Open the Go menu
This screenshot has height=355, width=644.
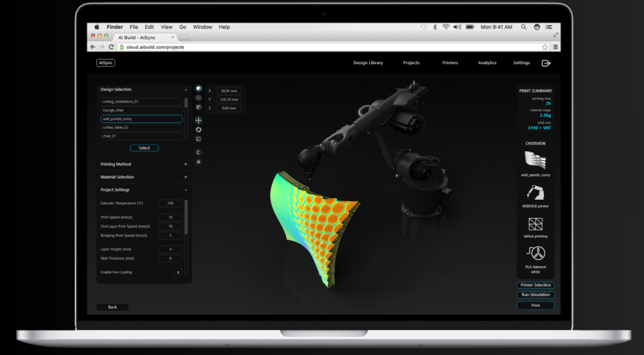(183, 27)
